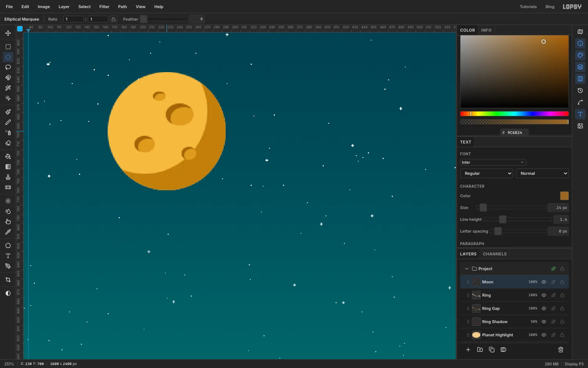
Task: Select the Clone Stamp tool
Action: coord(8,177)
